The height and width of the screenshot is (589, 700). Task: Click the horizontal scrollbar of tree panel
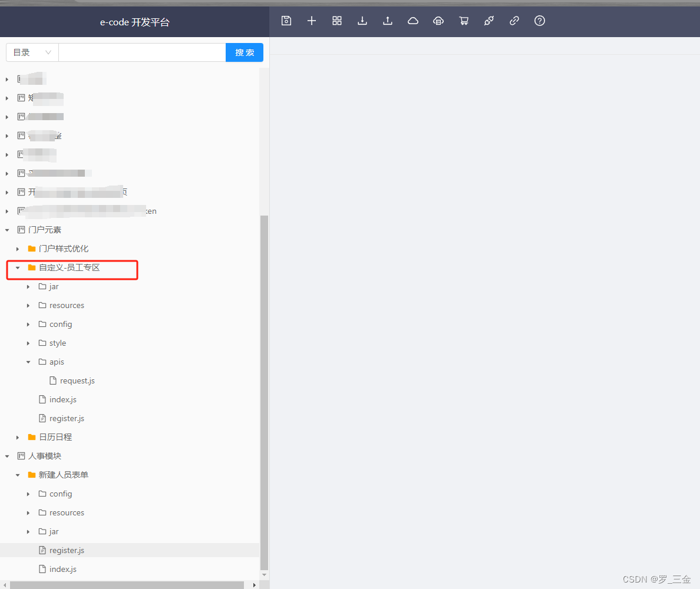[127, 585]
